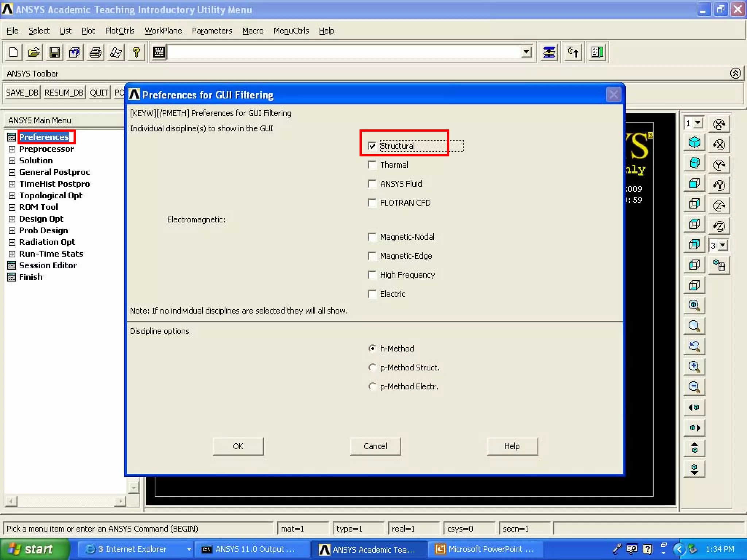This screenshot has height=560, width=747.
Task: Click the Raise Hidden windows icon
Action: tap(549, 52)
